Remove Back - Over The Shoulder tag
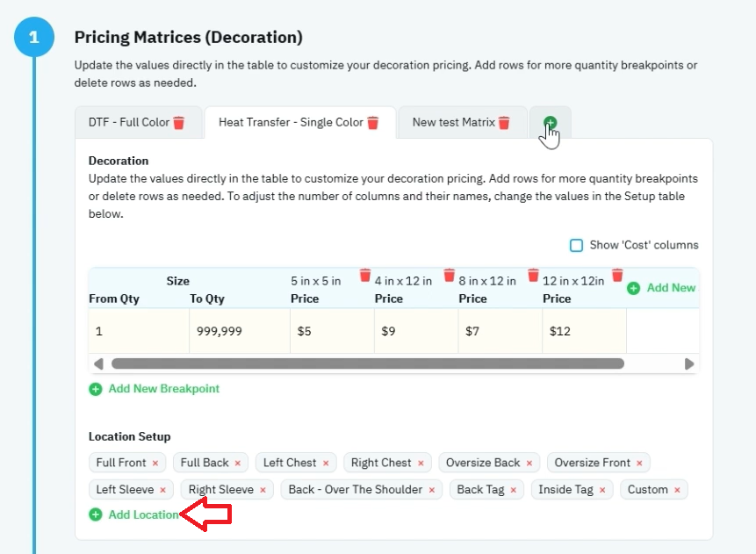This screenshot has width=756, height=554. 432,490
